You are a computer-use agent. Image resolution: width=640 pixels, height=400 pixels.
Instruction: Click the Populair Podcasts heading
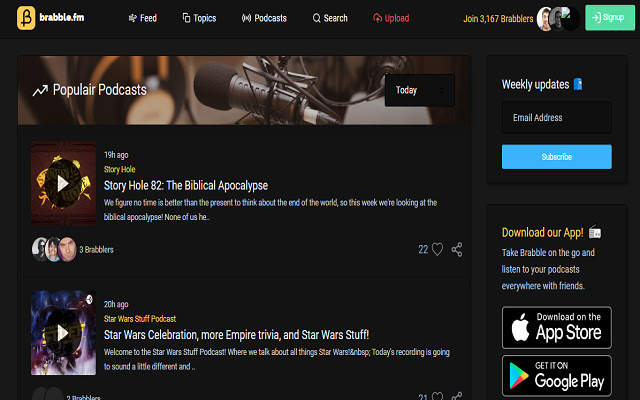click(100, 90)
